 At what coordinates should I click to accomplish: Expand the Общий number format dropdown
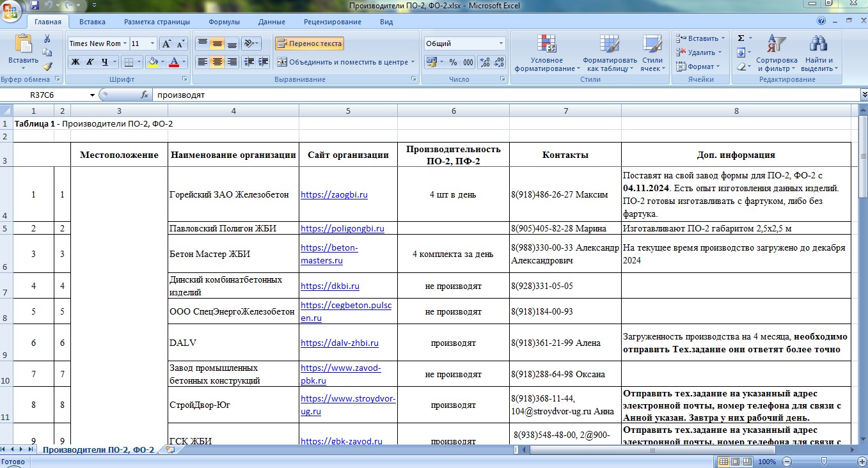(501, 43)
